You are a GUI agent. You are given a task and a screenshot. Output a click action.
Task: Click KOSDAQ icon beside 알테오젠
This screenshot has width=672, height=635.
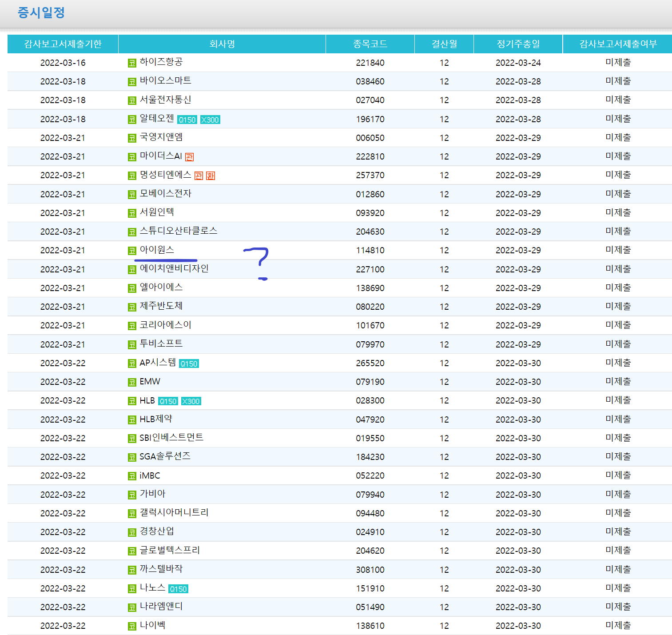[132, 120]
